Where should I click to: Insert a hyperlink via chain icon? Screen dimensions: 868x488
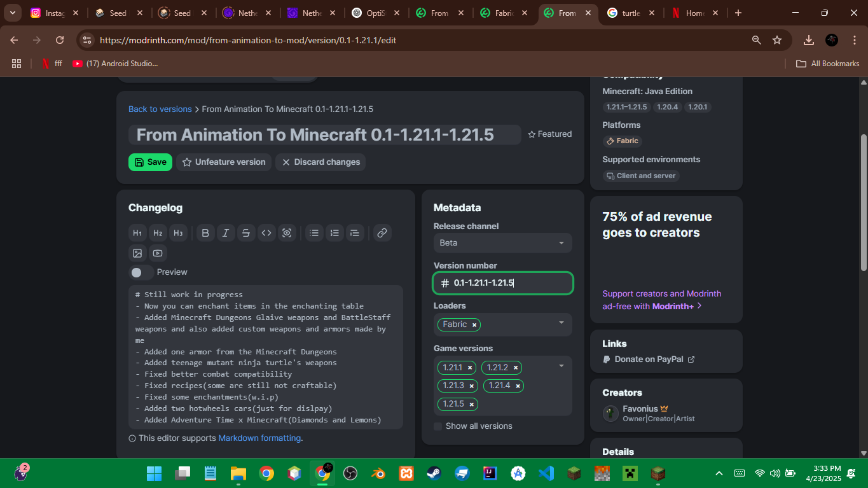click(x=382, y=233)
